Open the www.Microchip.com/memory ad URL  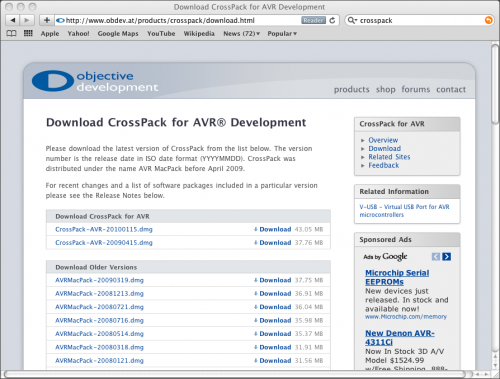point(406,317)
